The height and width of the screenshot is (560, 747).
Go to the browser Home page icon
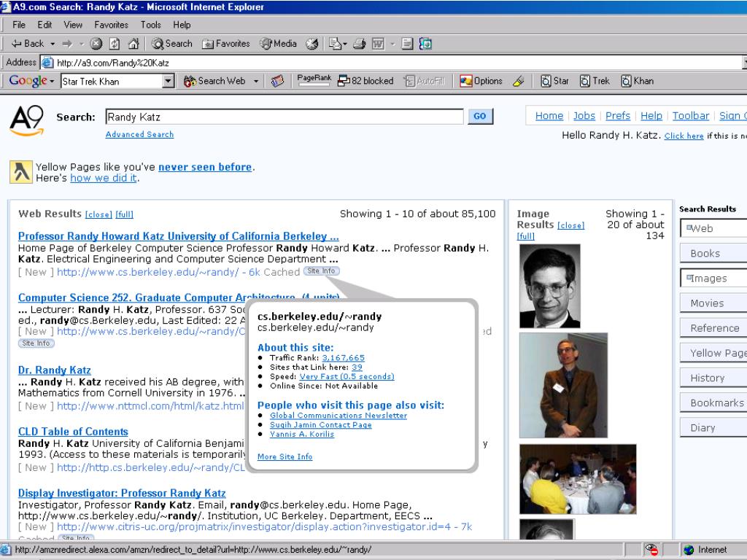click(134, 44)
